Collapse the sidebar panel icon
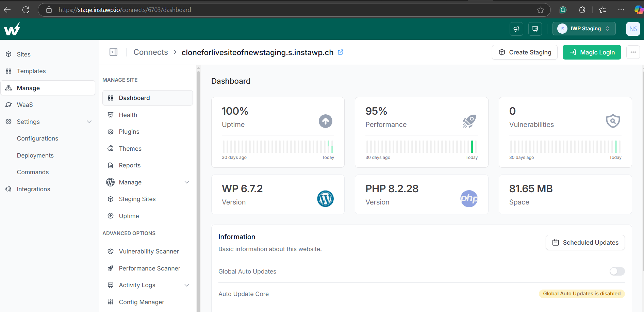The image size is (644, 312). [113, 52]
